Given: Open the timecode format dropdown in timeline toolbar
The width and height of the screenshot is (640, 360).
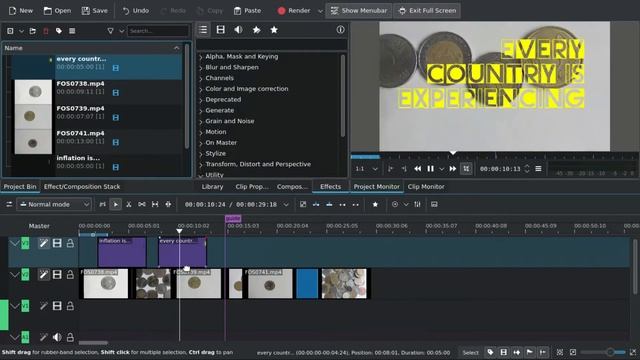Looking at the screenshot, I should click(x=286, y=204).
